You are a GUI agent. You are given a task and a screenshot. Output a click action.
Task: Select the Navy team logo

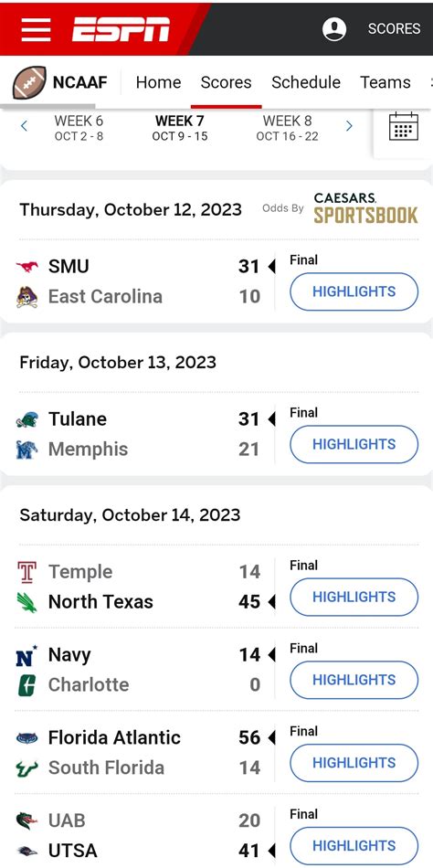coord(26,655)
